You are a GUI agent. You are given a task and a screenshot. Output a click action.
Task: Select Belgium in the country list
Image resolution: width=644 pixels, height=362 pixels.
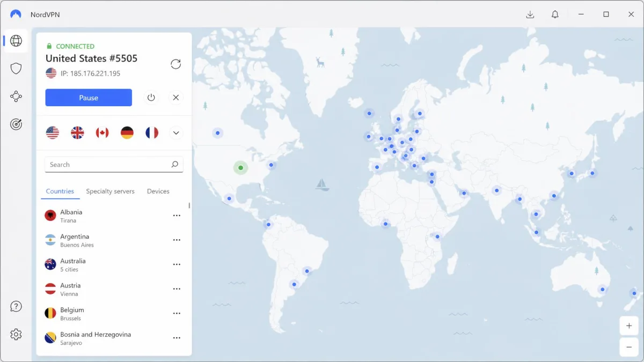114,313
